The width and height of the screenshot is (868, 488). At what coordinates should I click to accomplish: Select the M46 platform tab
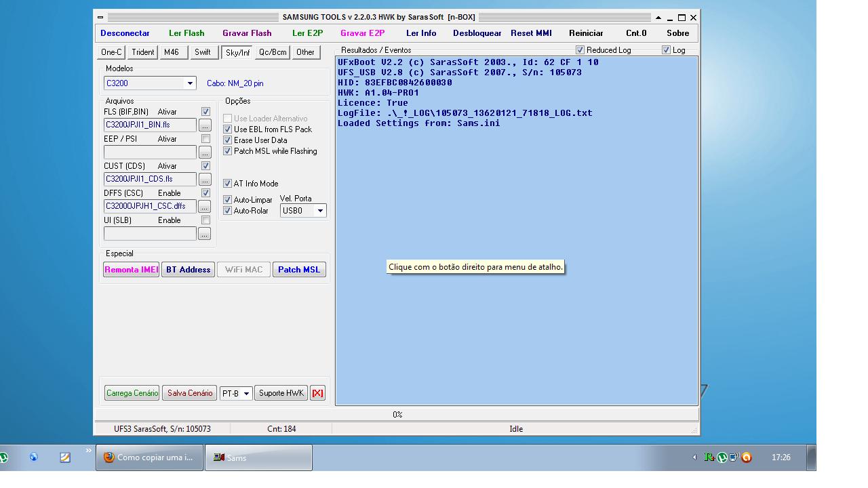click(172, 52)
